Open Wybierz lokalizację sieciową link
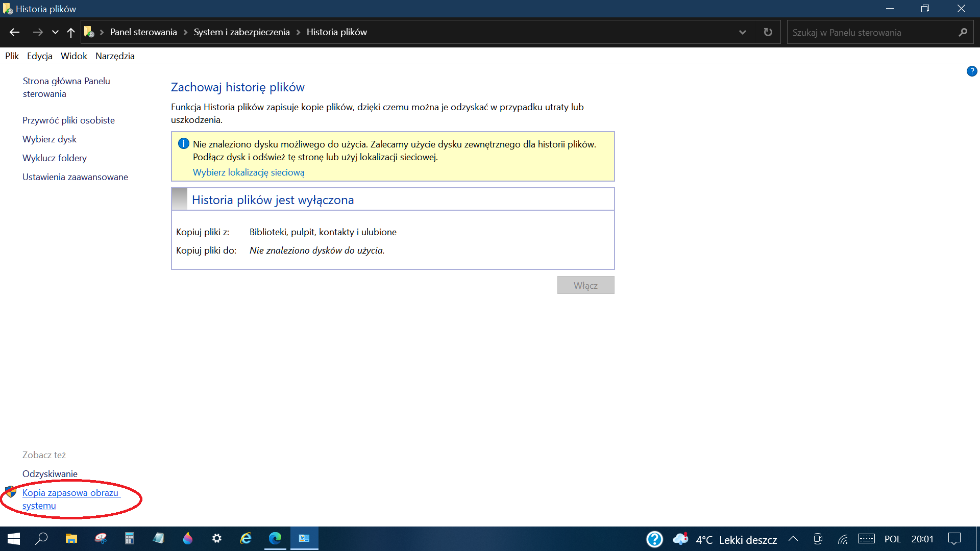The image size is (980, 551). pyautogui.click(x=249, y=172)
